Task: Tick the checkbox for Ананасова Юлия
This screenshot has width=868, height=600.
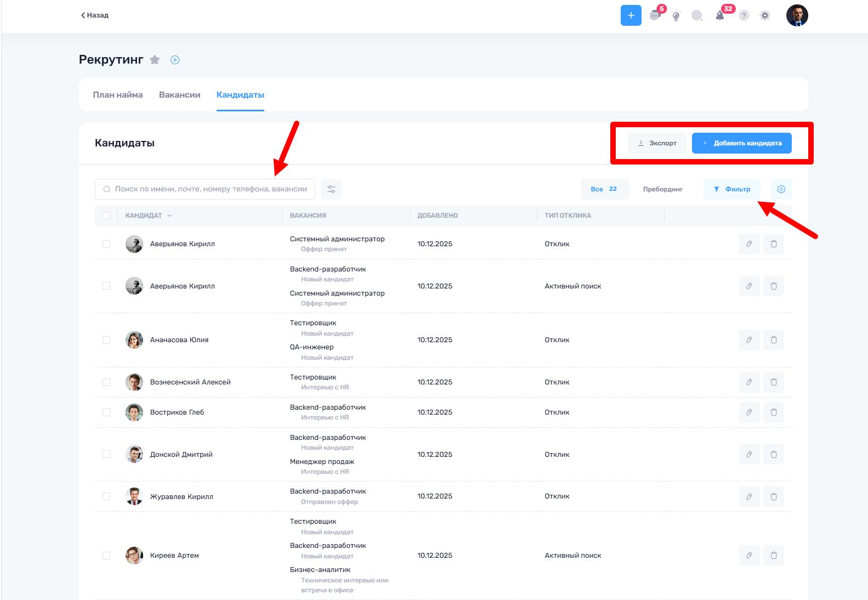Action: click(106, 340)
